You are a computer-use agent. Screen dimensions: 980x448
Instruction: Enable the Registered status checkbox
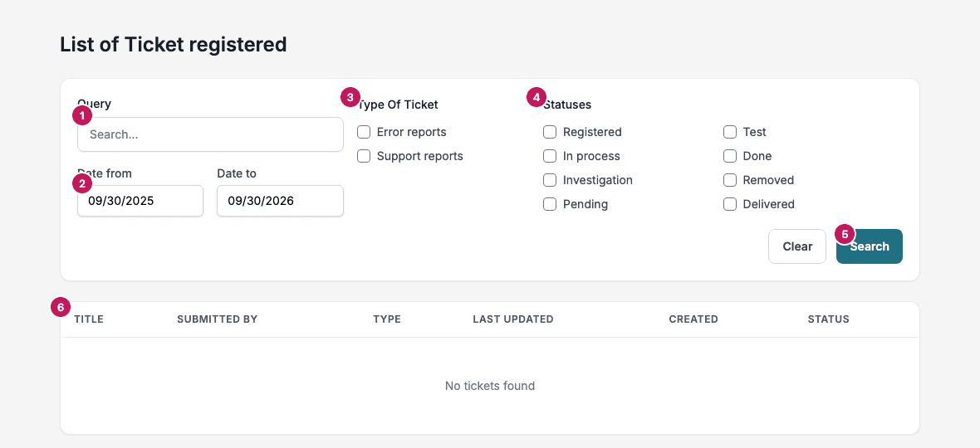click(x=550, y=132)
